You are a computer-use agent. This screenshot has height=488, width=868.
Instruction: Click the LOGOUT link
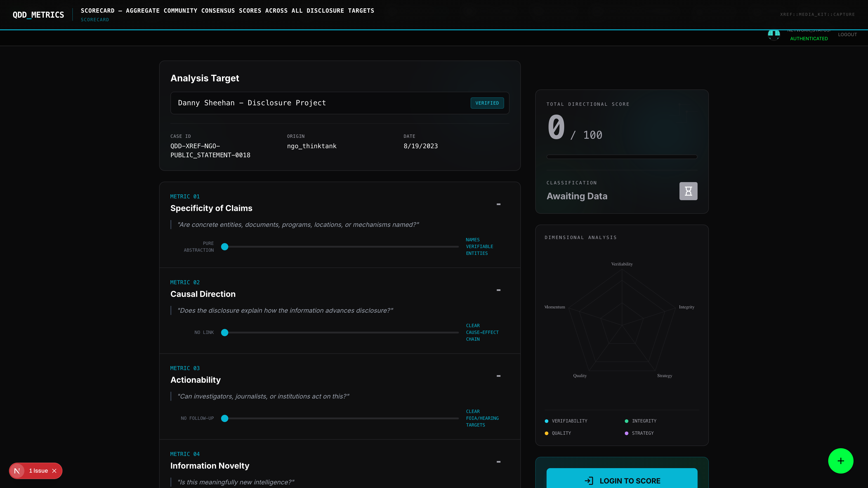[847, 35]
